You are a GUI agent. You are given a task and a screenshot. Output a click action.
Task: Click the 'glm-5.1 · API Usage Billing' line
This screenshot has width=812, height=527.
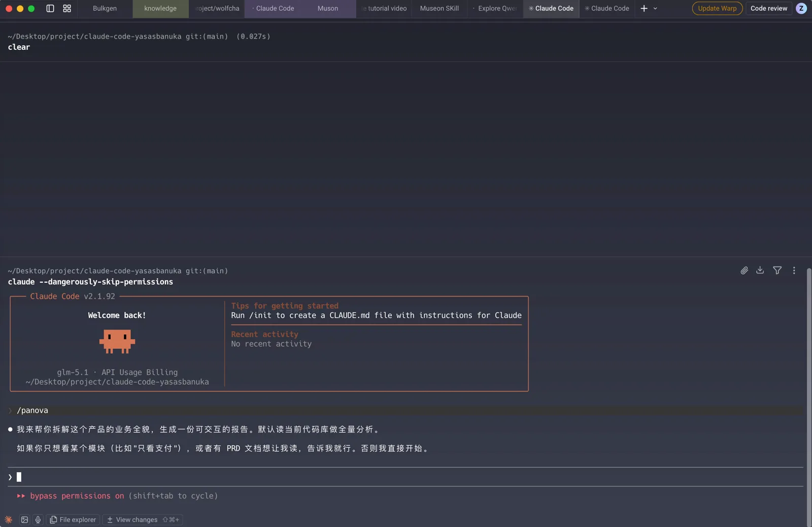[117, 372]
